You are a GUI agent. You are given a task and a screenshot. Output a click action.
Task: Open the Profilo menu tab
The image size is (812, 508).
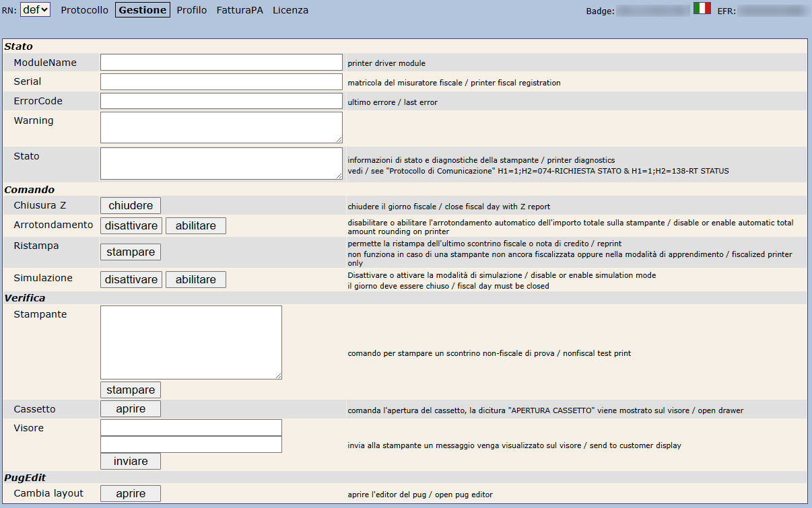click(192, 10)
